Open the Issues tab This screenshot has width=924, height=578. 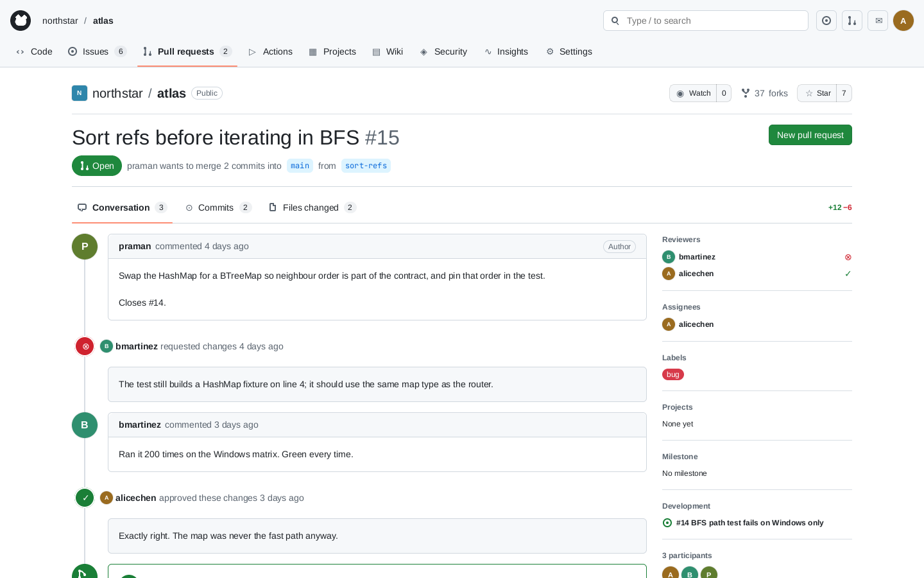[97, 51]
